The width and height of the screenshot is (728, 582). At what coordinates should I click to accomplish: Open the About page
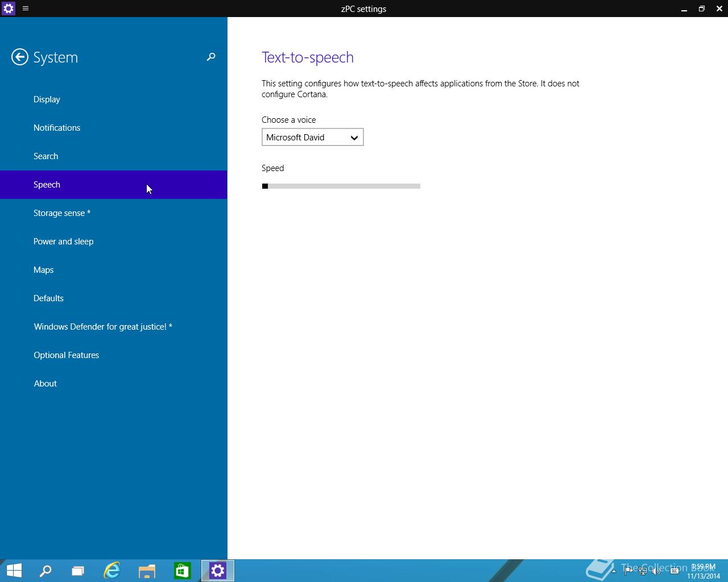pos(114,384)
